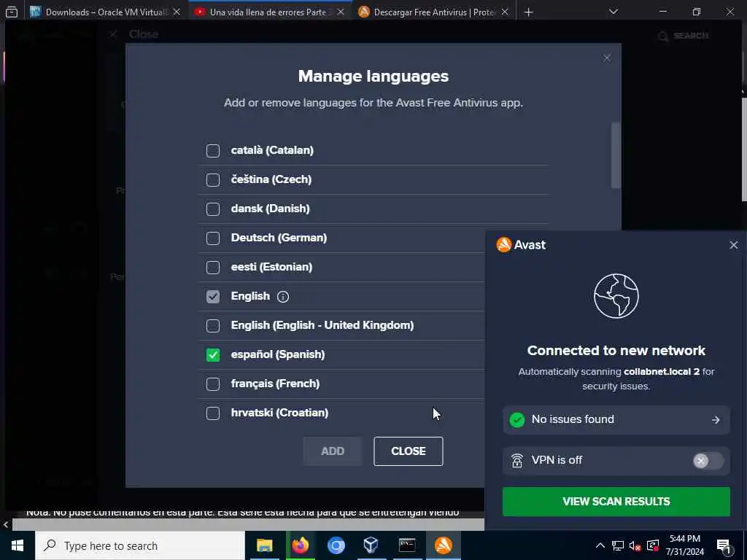747x560 pixels.
Task: Click the ADD button
Action: coord(333,451)
